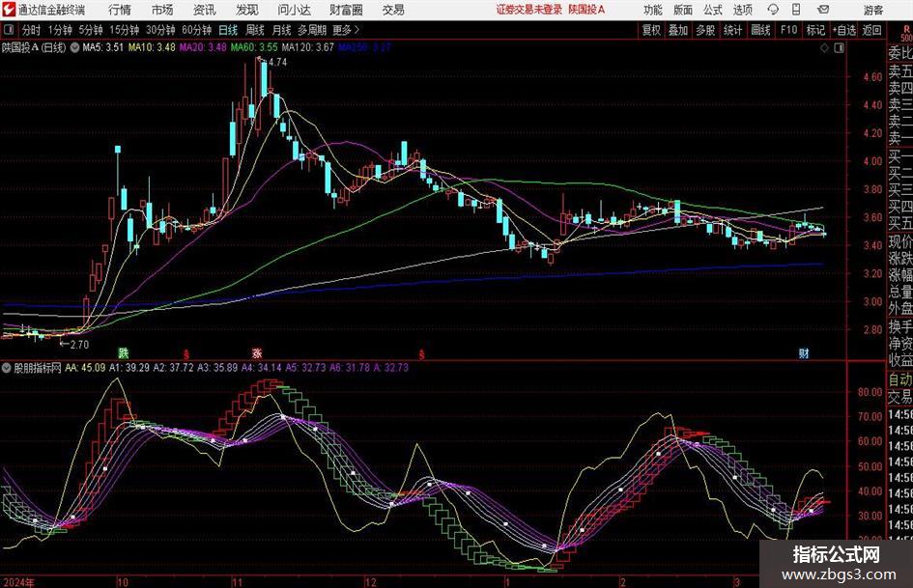Expand the 更多 periods chevron
The width and height of the screenshot is (913, 588).
347,30
